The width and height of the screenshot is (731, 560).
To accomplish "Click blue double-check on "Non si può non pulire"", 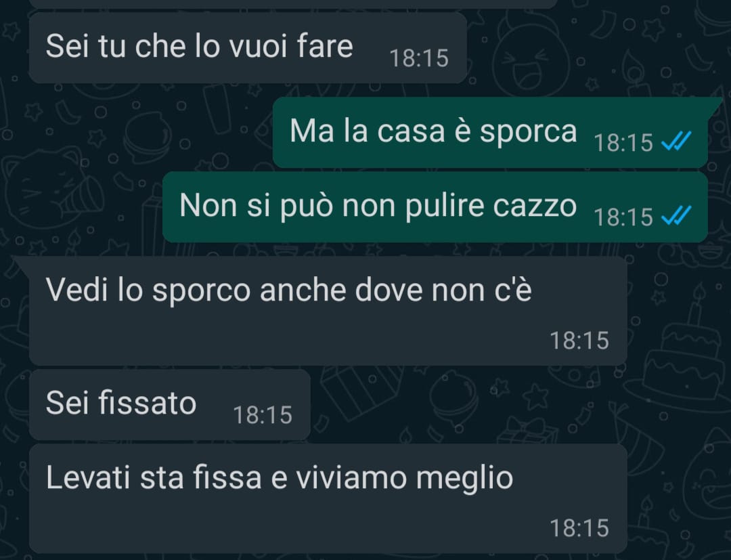I will pos(676,215).
